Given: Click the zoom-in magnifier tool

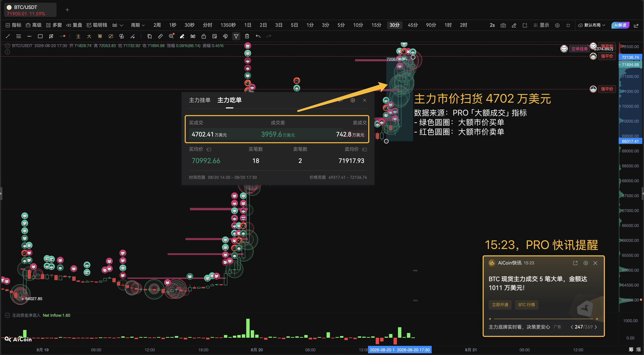Looking at the screenshot, I should pyautogui.click(x=171, y=36).
